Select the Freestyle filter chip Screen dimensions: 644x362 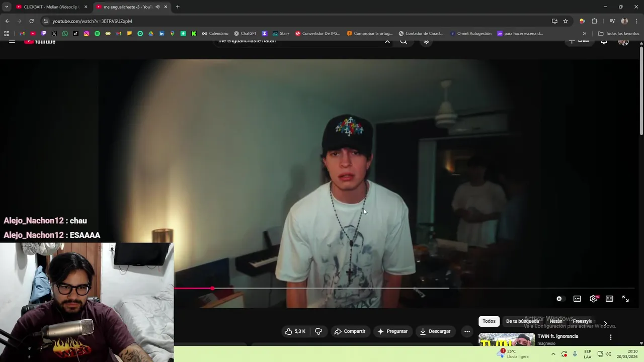pos(582,321)
